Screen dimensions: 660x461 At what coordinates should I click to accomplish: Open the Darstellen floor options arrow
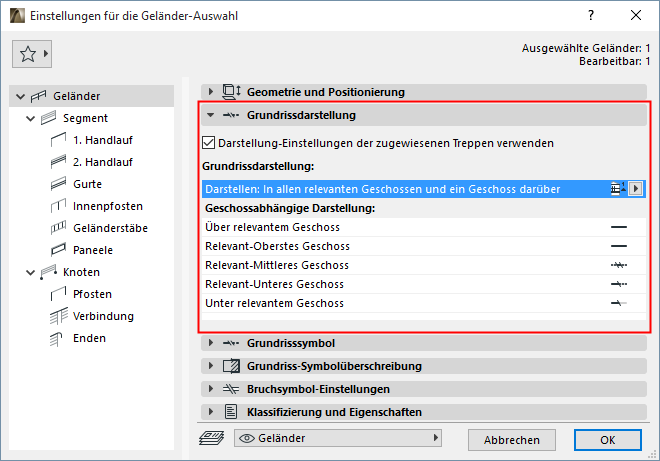tap(633, 188)
